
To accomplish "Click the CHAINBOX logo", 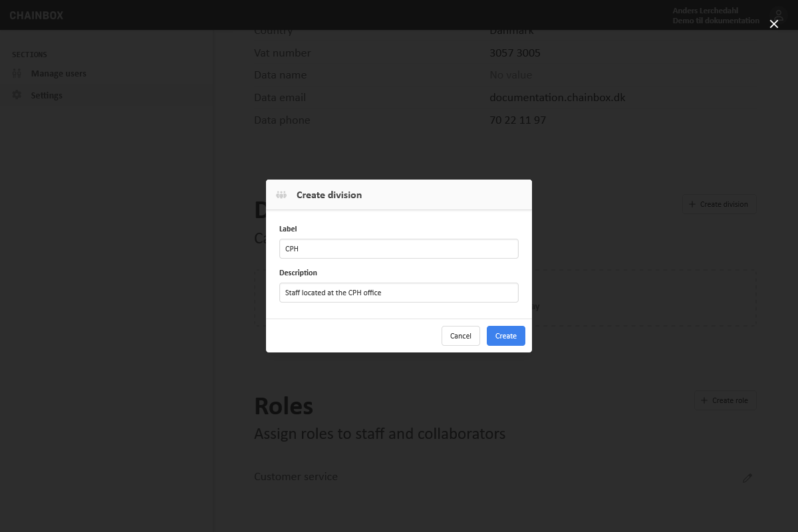I will [x=37, y=15].
